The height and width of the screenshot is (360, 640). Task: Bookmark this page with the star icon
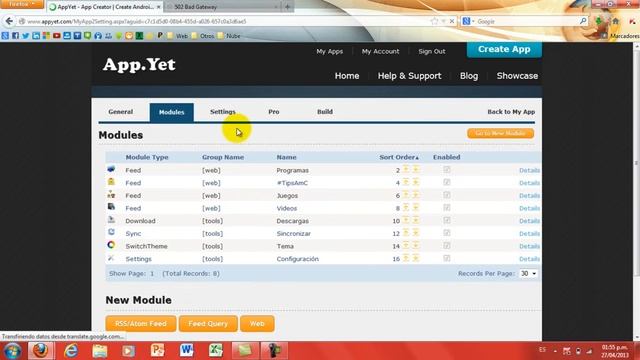[x=434, y=21]
